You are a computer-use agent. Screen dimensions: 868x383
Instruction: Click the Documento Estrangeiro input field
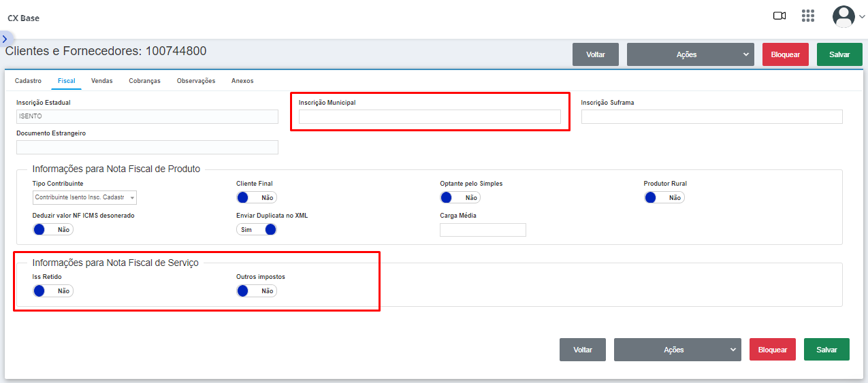pyautogui.click(x=147, y=147)
